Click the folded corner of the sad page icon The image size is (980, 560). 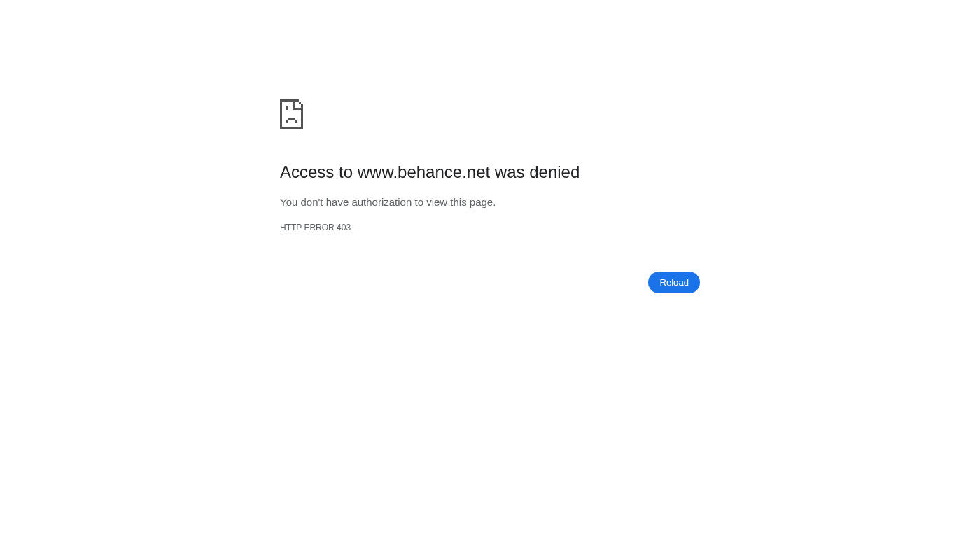pos(299,104)
